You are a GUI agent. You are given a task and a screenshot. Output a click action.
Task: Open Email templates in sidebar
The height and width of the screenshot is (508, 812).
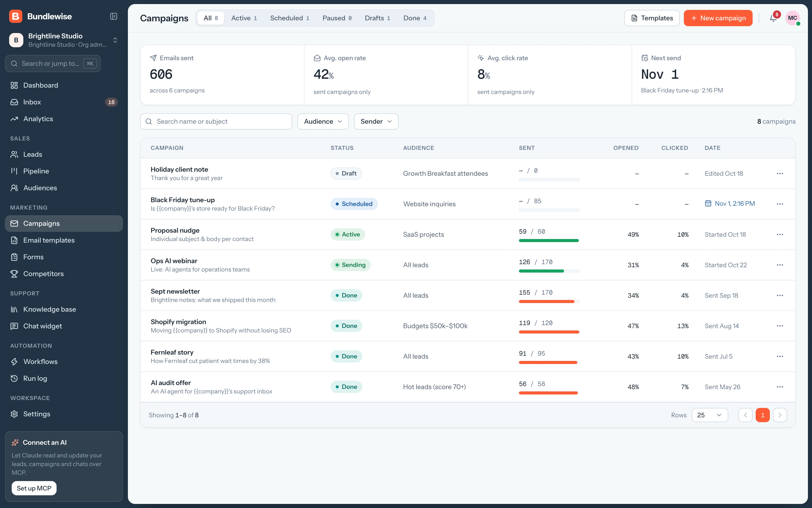point(64,240)
